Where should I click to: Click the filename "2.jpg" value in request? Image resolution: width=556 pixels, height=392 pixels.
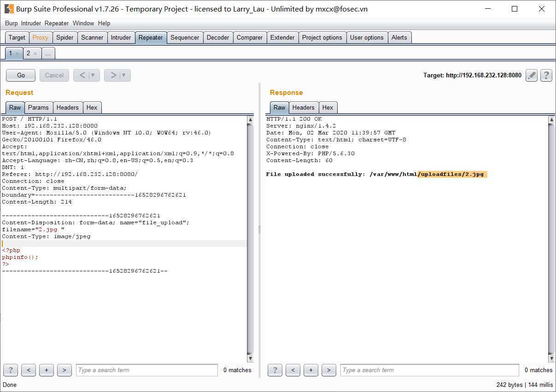point(48,229)
